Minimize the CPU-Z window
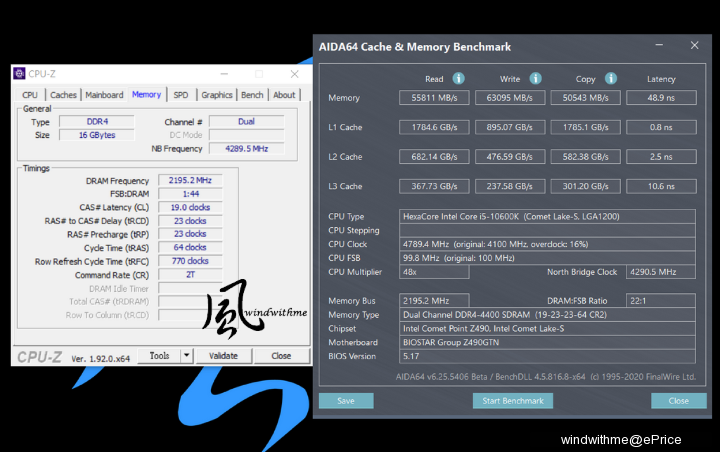The width and height of the screenshot is (720, 452). (224, 74)
